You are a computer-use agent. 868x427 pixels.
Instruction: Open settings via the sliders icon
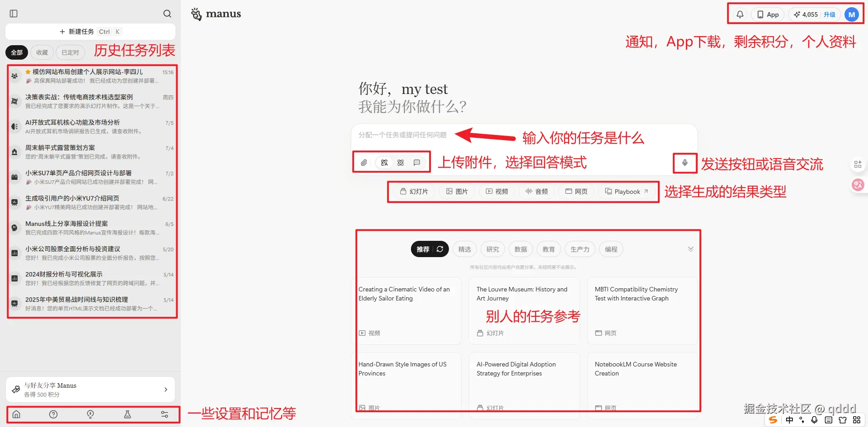(165, 414)
